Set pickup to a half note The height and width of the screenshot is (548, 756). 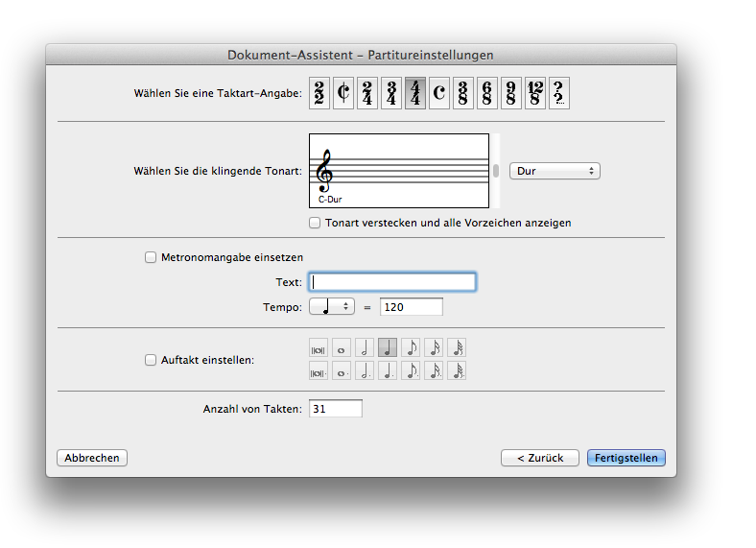(365, 347)
